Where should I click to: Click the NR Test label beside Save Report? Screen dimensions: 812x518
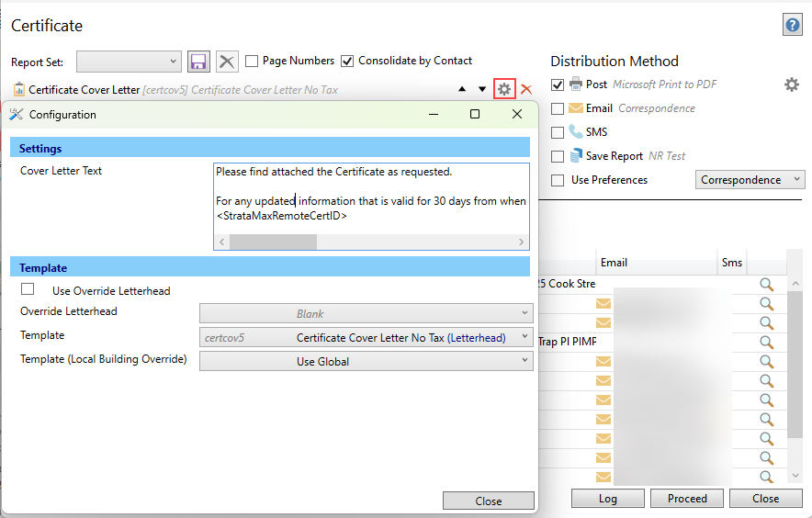pyautogui.click(x=667, y=155)
